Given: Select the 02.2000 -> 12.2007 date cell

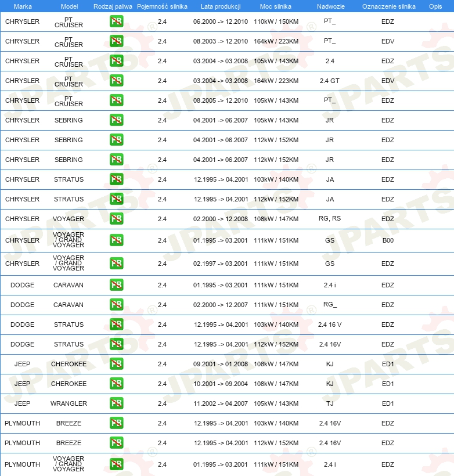Looking at the screenshot, I should point(221,305).
